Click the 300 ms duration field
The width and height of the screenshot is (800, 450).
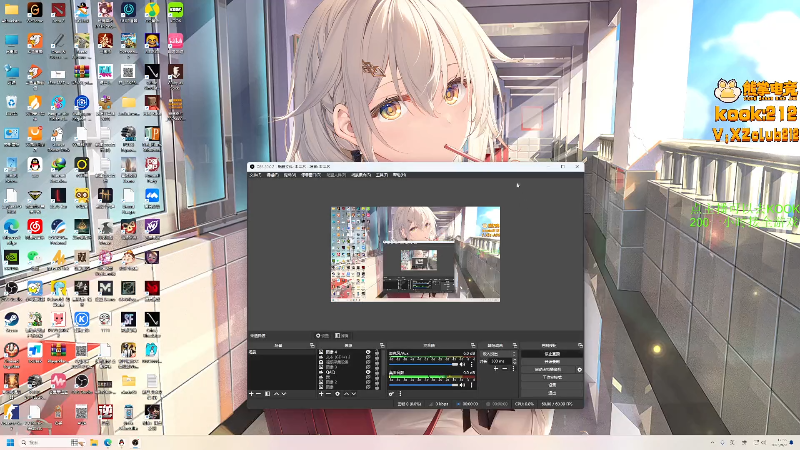point(500,361)
